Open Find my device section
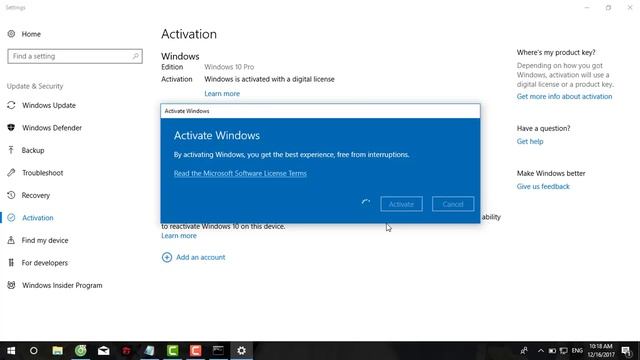The width and height of the screenshot is (640, 360). coord(45,240)
